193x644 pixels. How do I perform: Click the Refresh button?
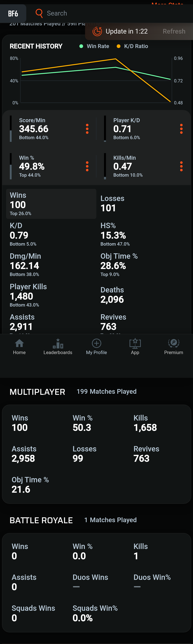pos(174,31)
